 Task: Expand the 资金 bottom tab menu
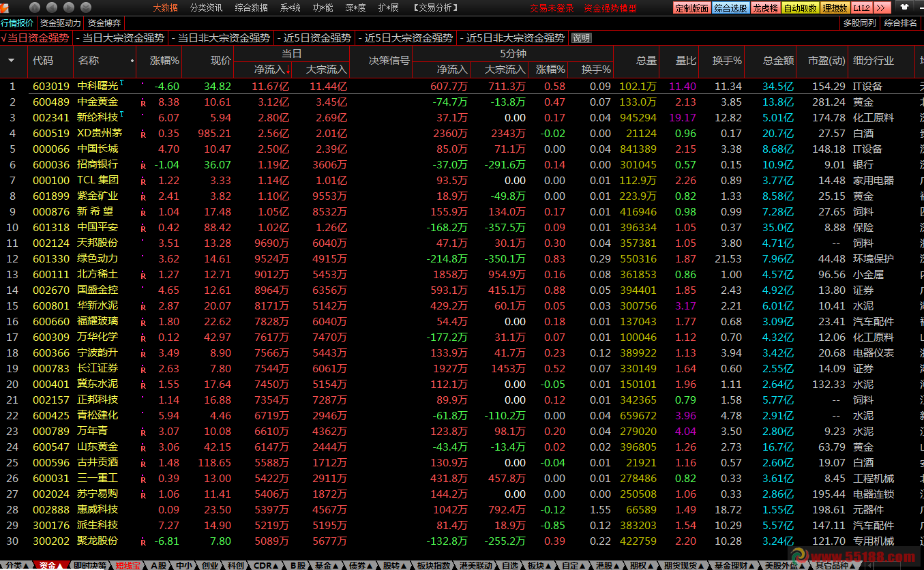(x=51, y=565)
